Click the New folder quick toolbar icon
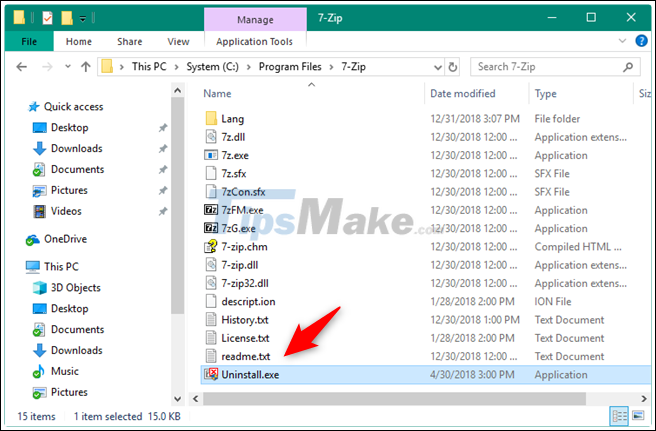Viewport: 656px width, 431px height. (67, 18)
